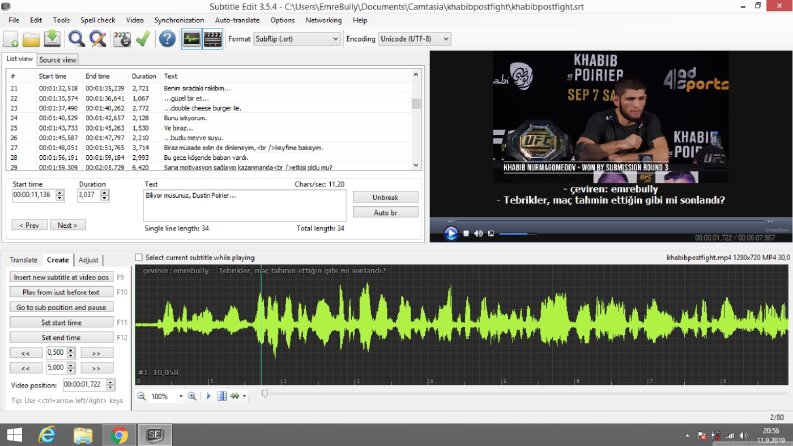Save the subtitle with download icon
This screenshot has height=446, width=793.
52,39
